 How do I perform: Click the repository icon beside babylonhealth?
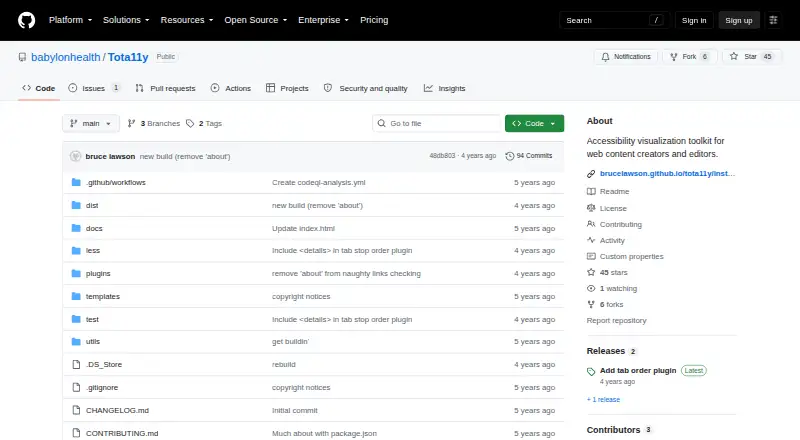pyautogui.click(x=22, y=57)
